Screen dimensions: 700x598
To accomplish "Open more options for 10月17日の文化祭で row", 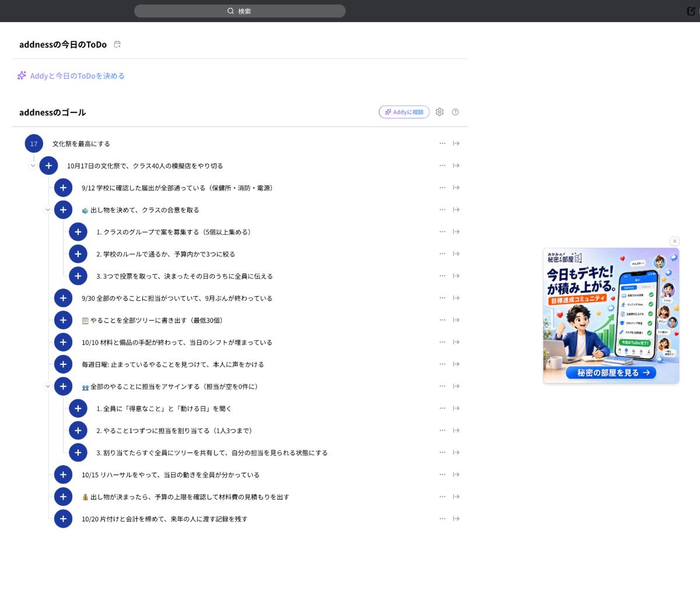I will (x=442, y=166).
